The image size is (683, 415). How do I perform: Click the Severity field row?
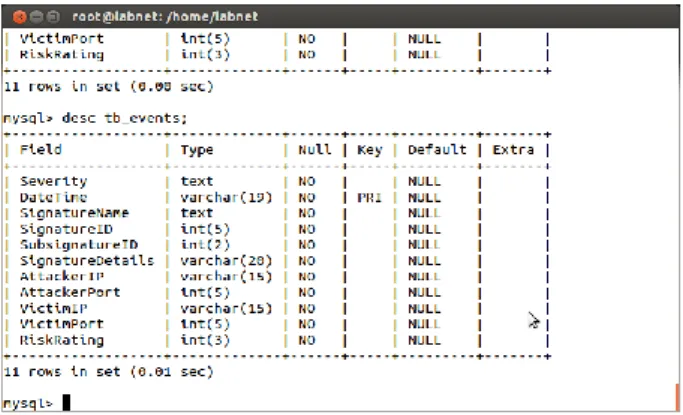(277, 182)
